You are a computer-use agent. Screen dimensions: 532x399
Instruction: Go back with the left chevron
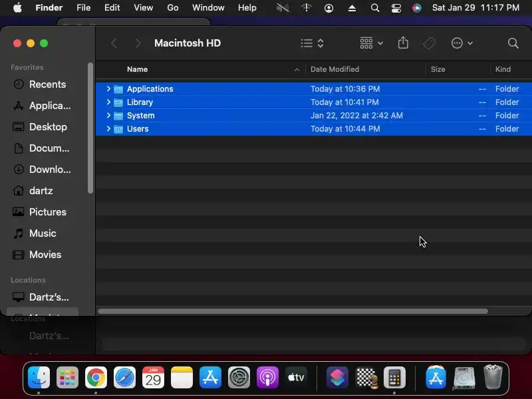[x=114, y=43]
